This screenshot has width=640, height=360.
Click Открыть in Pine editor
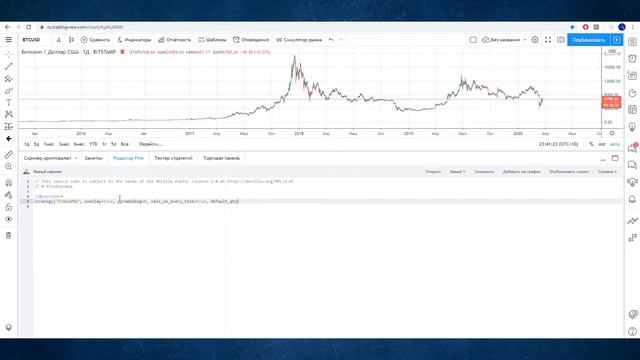point(433,172)
